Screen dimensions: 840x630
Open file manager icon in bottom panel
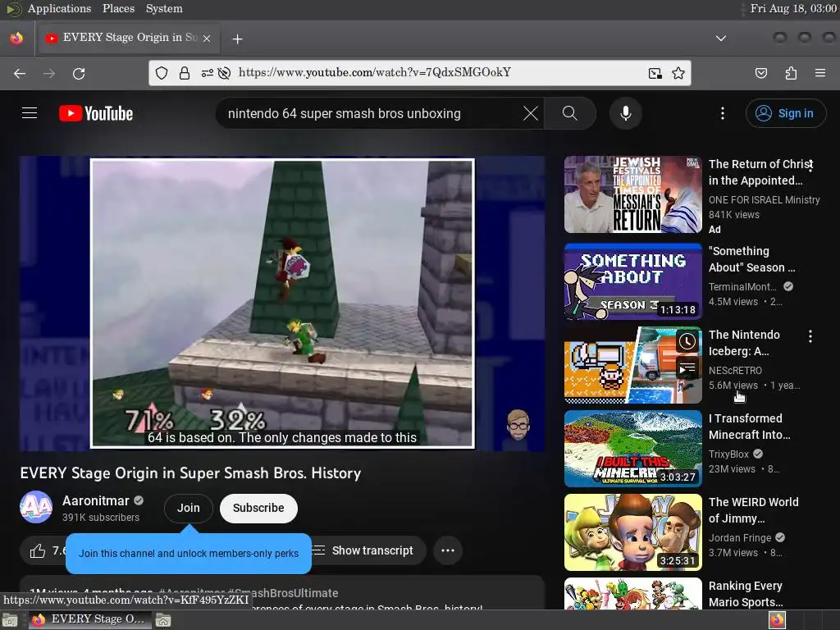(x=163, y=620)
